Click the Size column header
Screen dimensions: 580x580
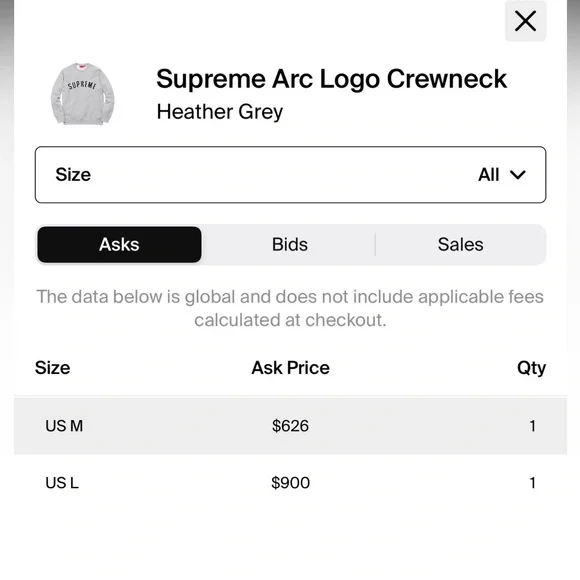[x=53, y=368]
